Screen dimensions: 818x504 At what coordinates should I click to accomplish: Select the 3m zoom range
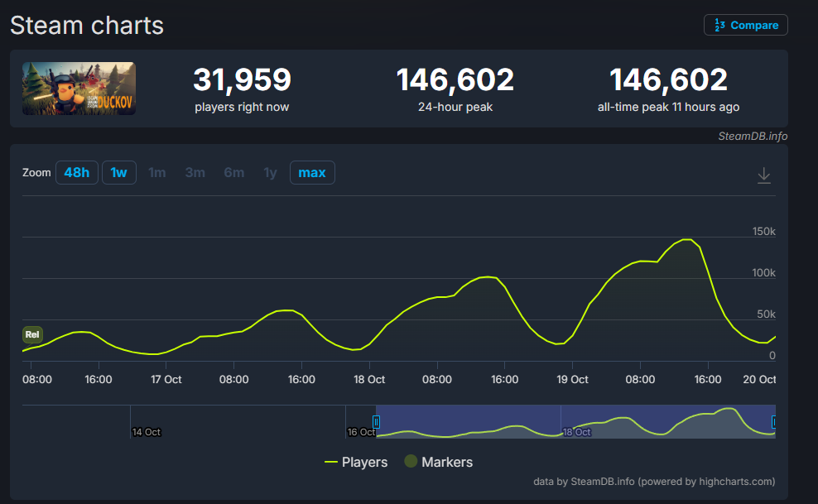195,172
